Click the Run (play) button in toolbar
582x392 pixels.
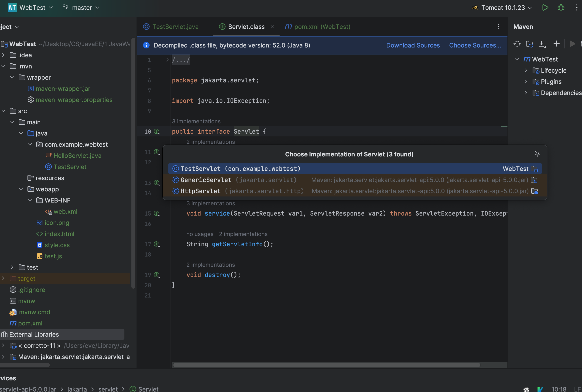545,8
